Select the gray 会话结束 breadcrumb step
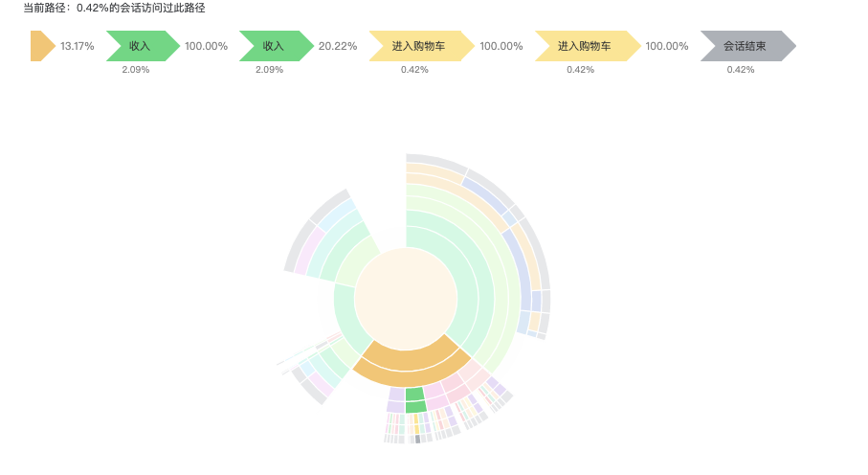The height and width of the screenshot is (475, 868). (x=746, y=46)
